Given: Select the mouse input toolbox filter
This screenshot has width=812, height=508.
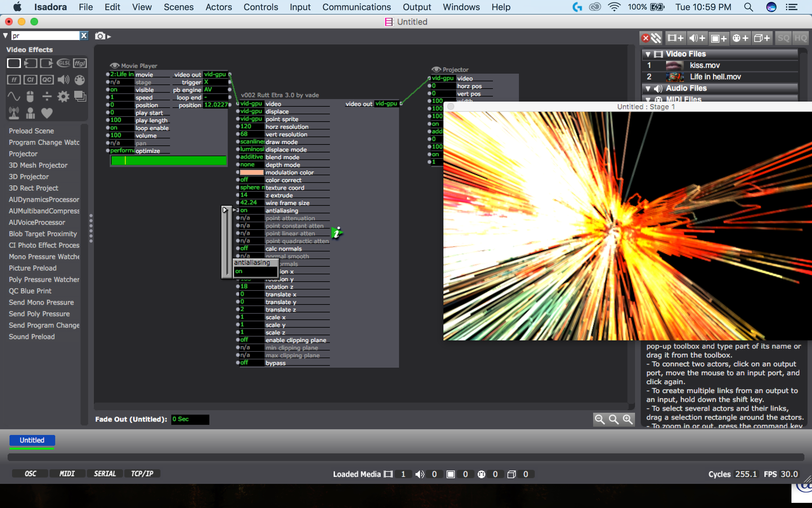Looking at the screenshot, I should click(30, 97).
